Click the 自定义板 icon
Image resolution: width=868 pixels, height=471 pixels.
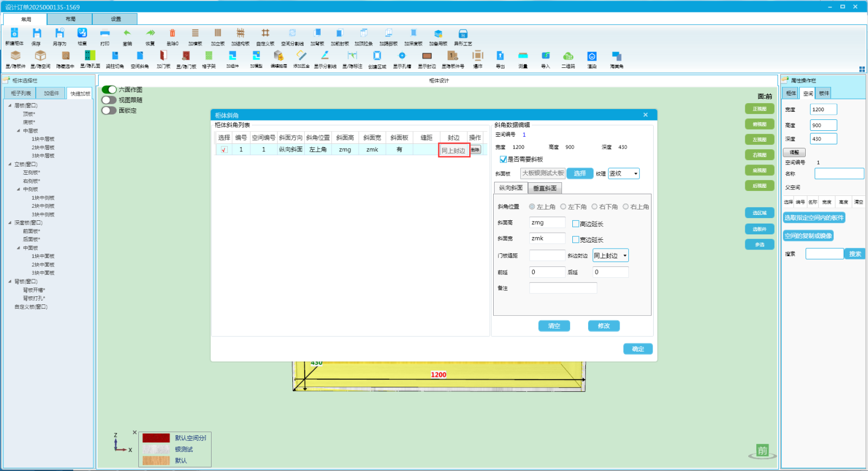[x=265, y=34]
